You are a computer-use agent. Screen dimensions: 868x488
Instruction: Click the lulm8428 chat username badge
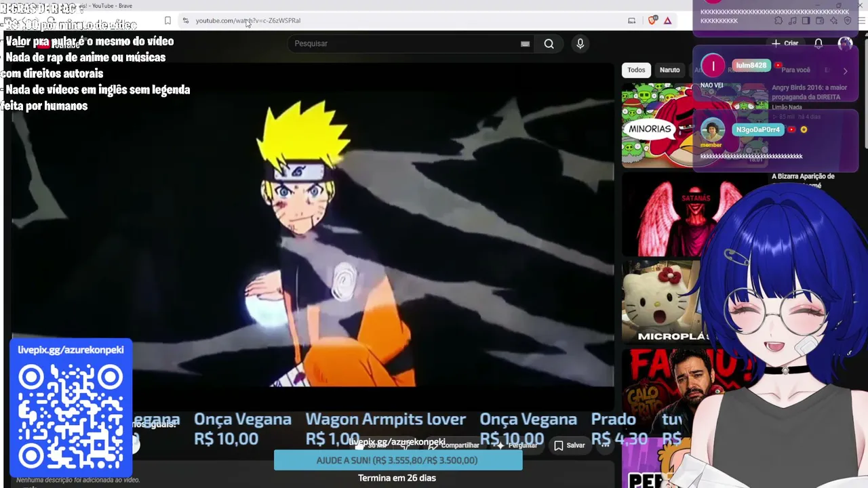pos(751,66)
